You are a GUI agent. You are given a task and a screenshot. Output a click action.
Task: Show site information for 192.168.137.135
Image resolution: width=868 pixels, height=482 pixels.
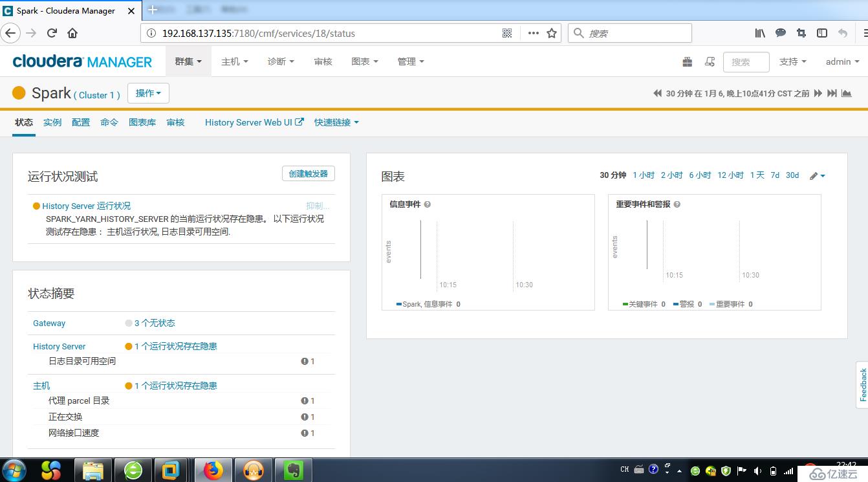pos(151,33)
